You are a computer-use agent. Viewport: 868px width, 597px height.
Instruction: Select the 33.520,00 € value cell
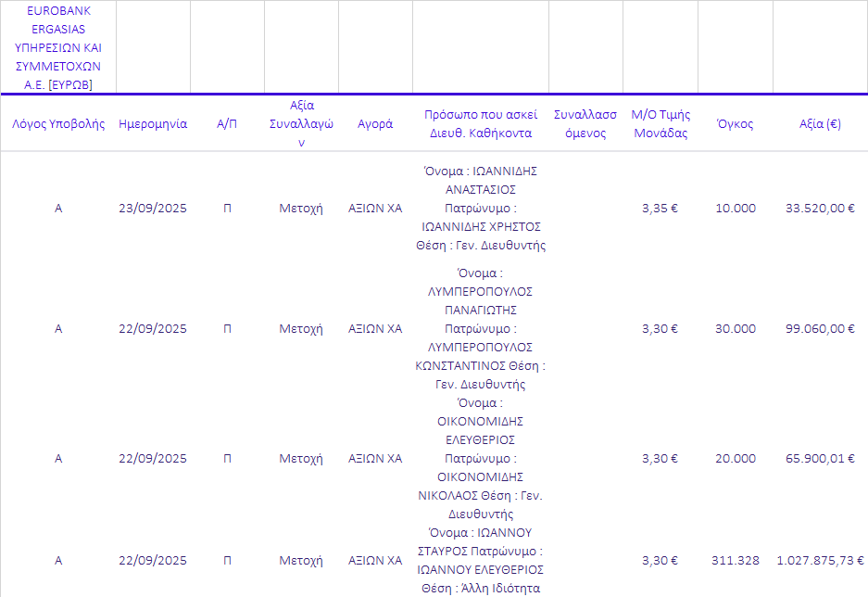pos(820,209)
